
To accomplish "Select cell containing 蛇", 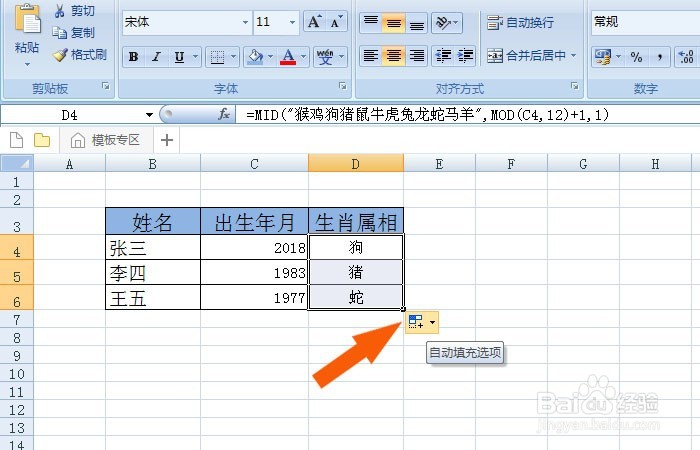I will coord(356,297).
